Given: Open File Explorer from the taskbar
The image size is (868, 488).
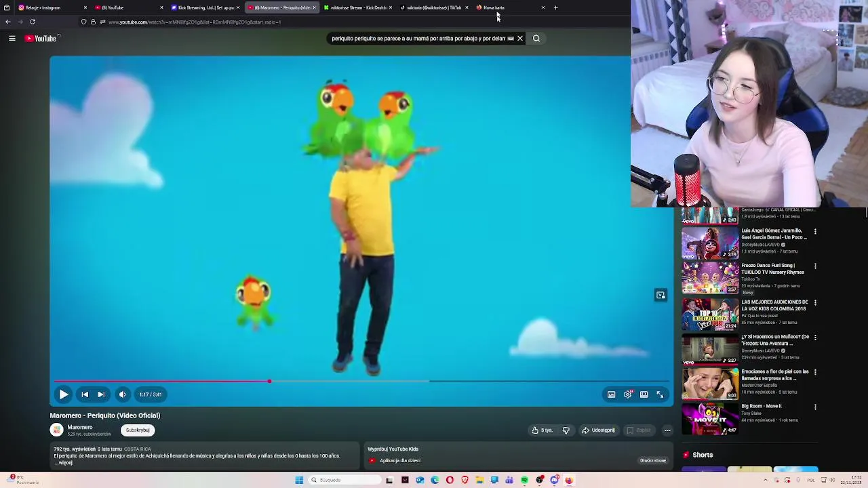Looking at the screenshot, I should pyautogui.click(x=479, y=480).
